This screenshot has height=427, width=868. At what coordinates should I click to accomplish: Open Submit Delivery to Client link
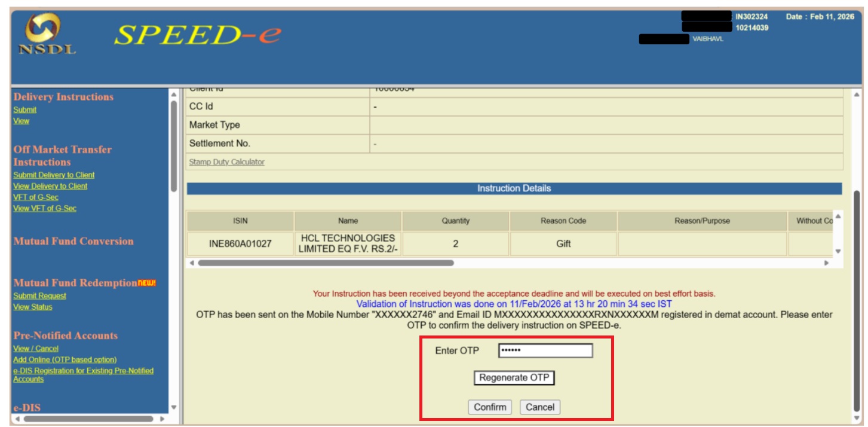[x=54, y=175]
